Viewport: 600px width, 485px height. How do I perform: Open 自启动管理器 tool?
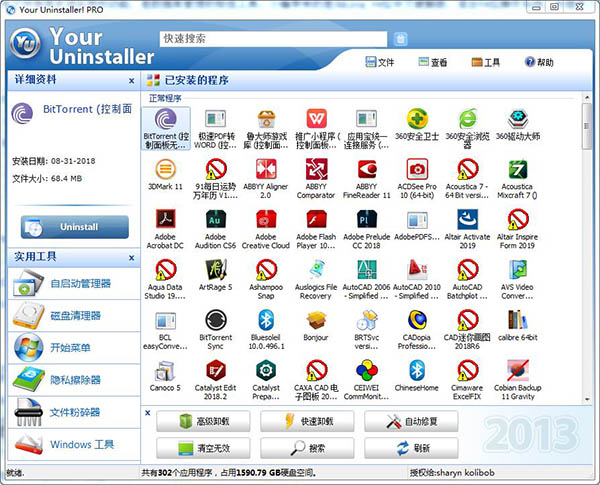click(x=74, y=284)
